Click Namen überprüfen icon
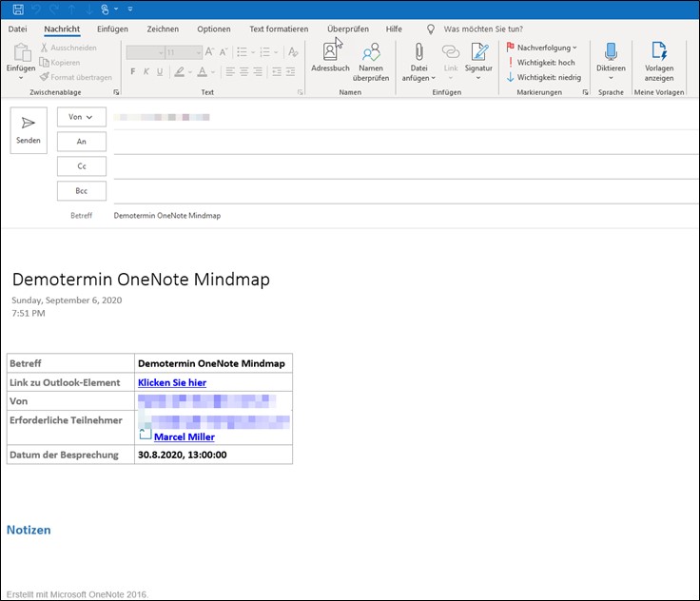 tap(371, 62)
